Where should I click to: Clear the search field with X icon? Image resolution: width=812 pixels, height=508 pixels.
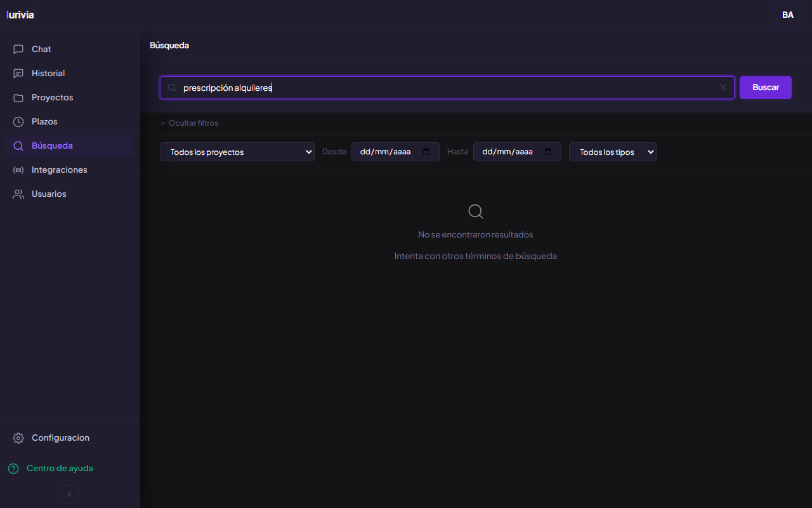[723, 88]
